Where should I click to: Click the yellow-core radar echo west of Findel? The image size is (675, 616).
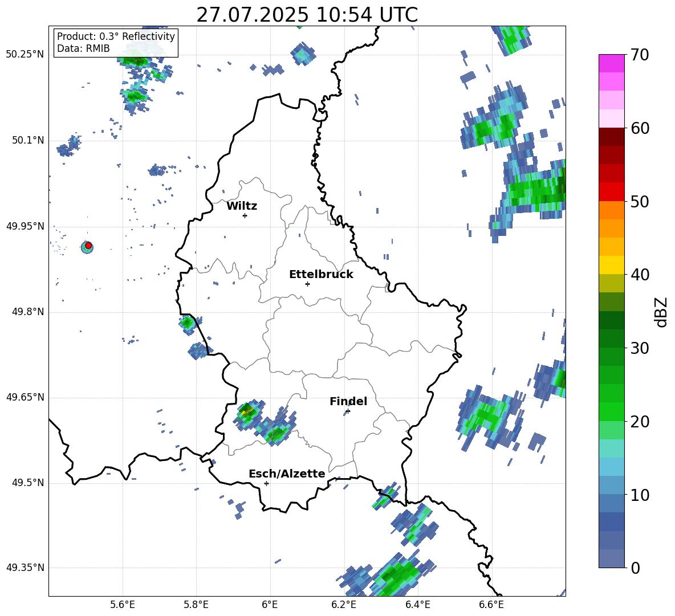coord(247,414)
